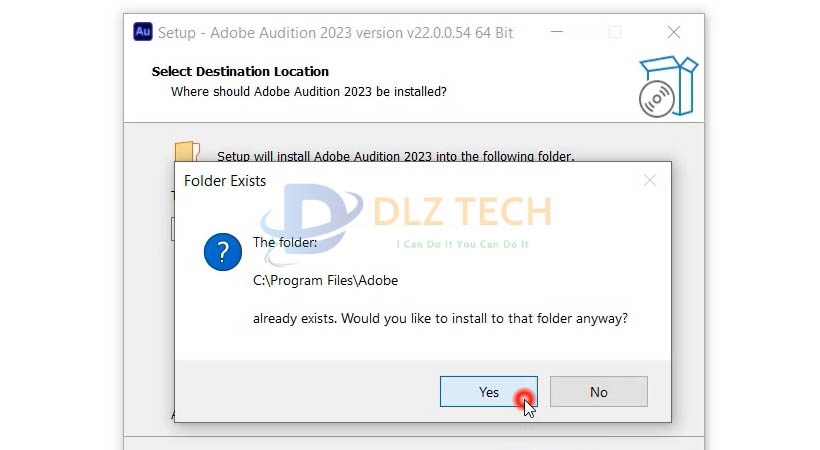Click the greyed-out maximize button
The height and width of the screenshot is (450, 820).
pyautogui.click(x=615, y=32)
